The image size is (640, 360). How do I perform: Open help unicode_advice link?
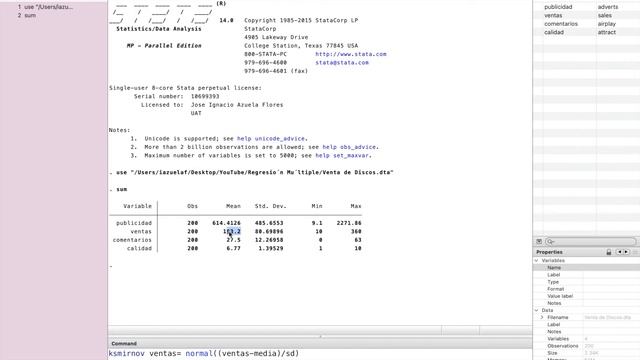pos(272,139)
